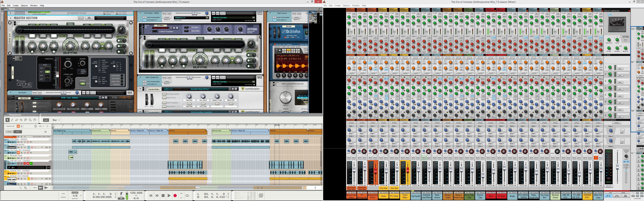Click the L left loop locator marker
Image resolution: width=644 pixels, height=201 pixels.
click(x=276, y=125)
